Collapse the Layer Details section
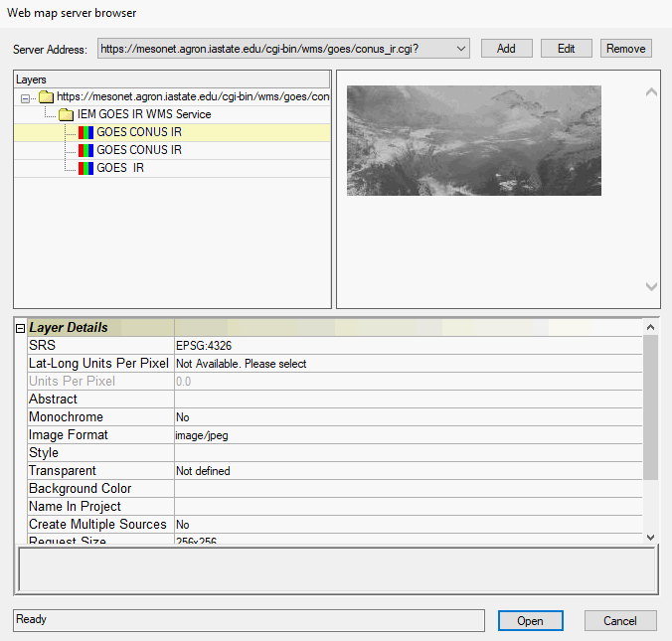The image size is (672, 641). point(21,328)
